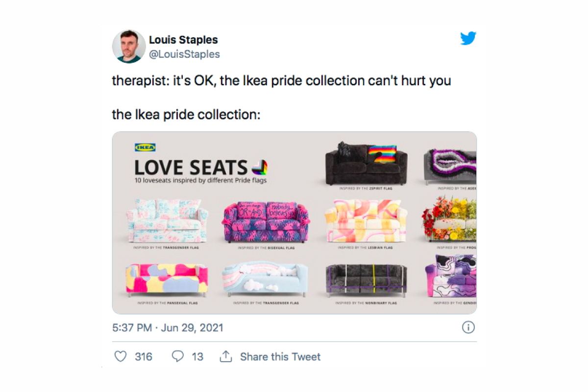Click the Louis Staples display name
Image resolution: width=588 pixels, height=392 pixels.
point(183,40)
